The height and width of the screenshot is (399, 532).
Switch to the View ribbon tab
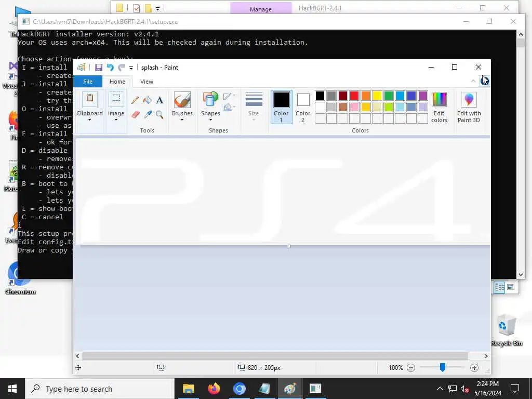coord(147,82)
